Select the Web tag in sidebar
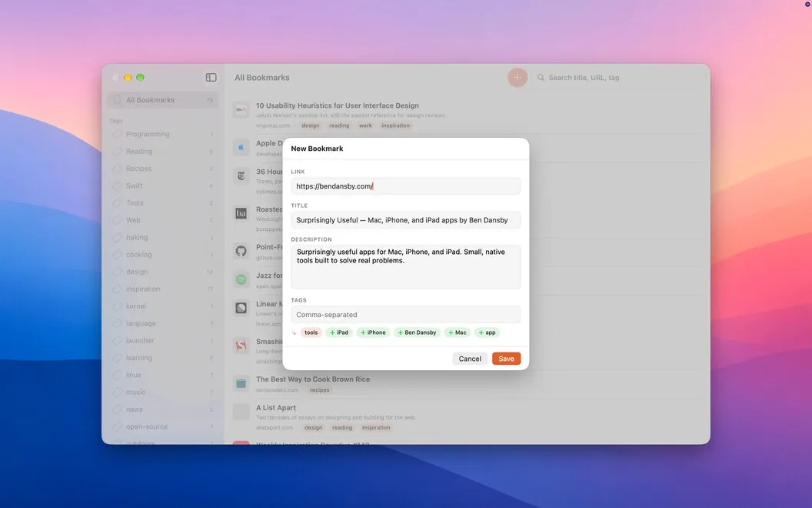The height and width of the screenshot is (508, 812). (162, 220)
